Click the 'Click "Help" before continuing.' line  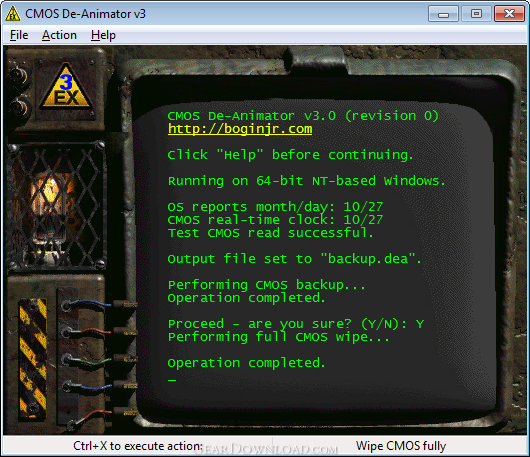(290, 155)
